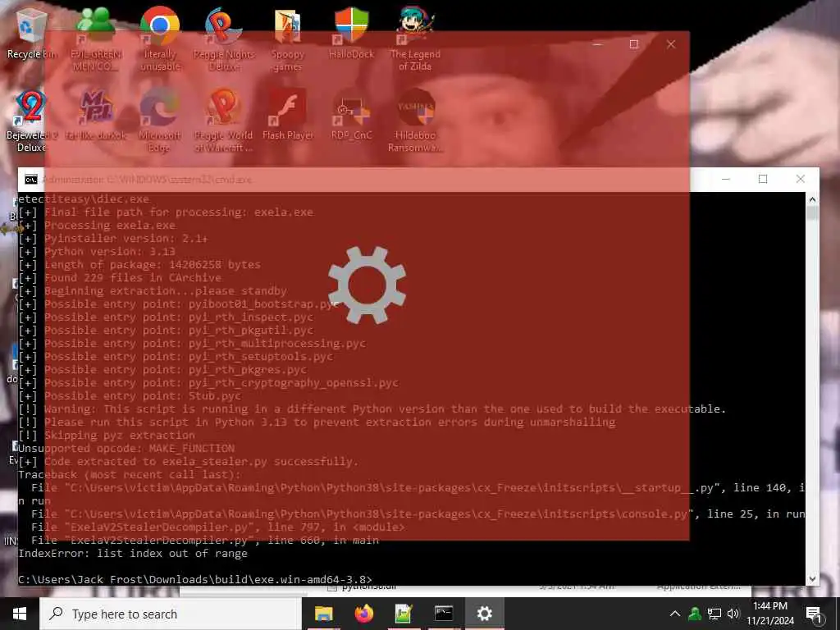Click the Windows Start button
840x630 pixels.
pyautogui.click(x=20, y=614)
